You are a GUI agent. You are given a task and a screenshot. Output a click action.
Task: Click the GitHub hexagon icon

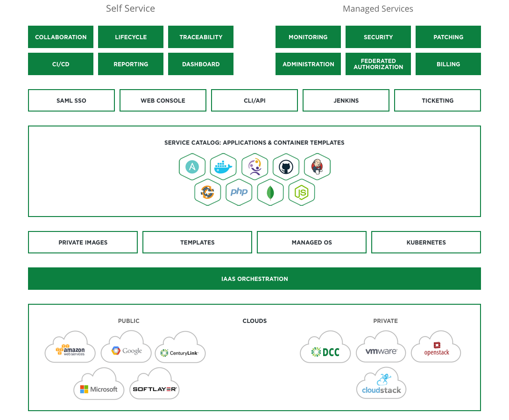[x=286, y=167]
